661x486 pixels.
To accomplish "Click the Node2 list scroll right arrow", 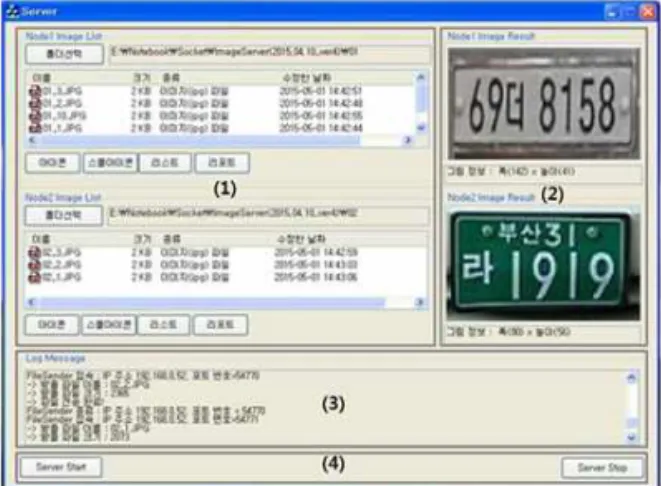I will pyautogui.click(x=419, y=302).
